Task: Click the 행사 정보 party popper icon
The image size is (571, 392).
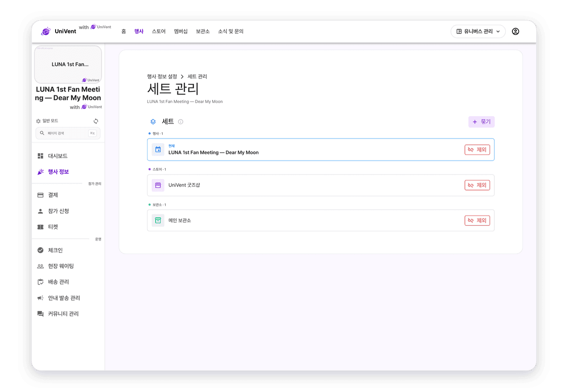Action: coord(40,172)
